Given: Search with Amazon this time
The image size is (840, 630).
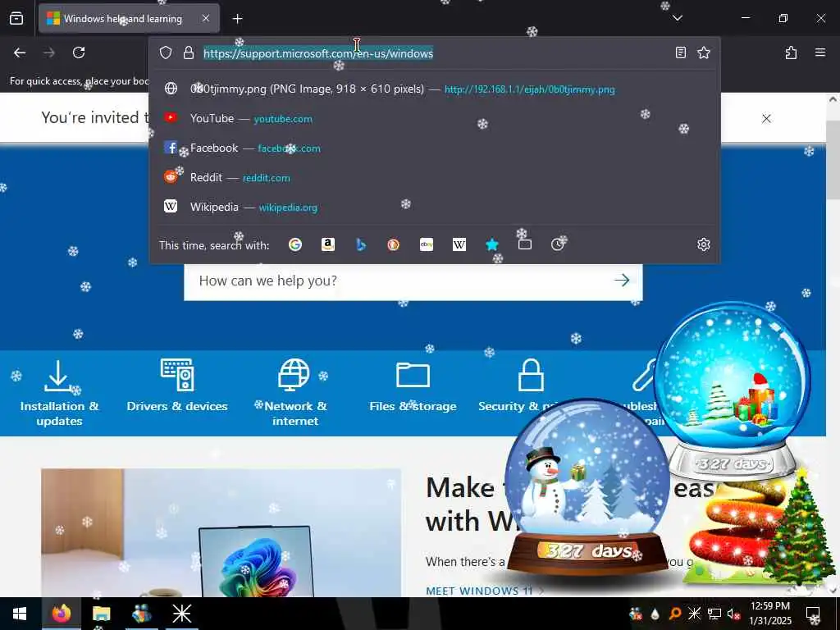Looking at the screenshot, I should coord(328,244).
